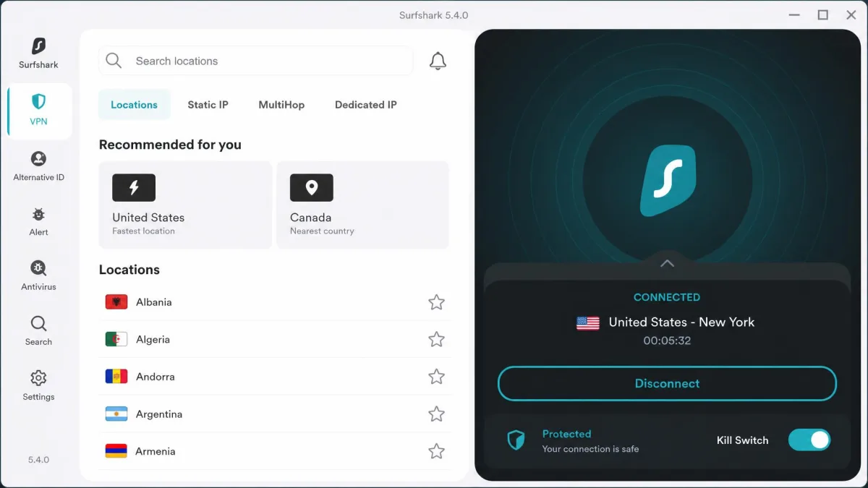Select Algeria in the locations list
Viewport: 868px width, 488px height.
tap(275, 339)
